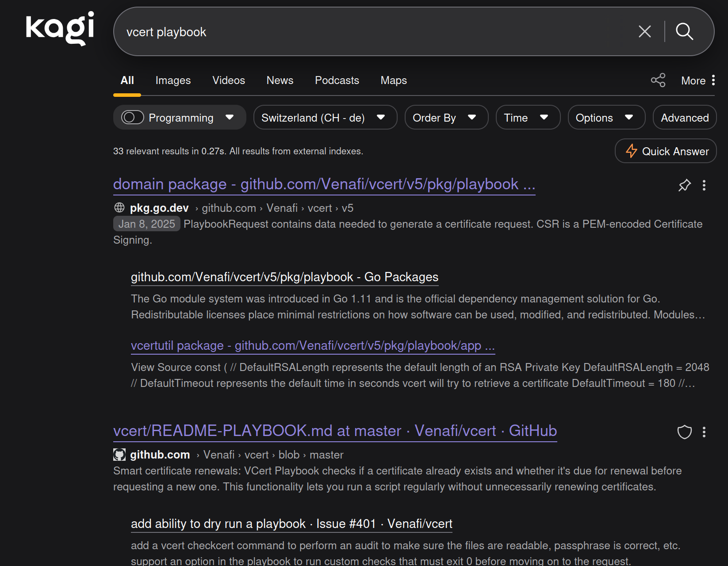Screen dimensions: 728x566
Task: Pin the pkg.go.dev domain package result
Action: [684, 185]
